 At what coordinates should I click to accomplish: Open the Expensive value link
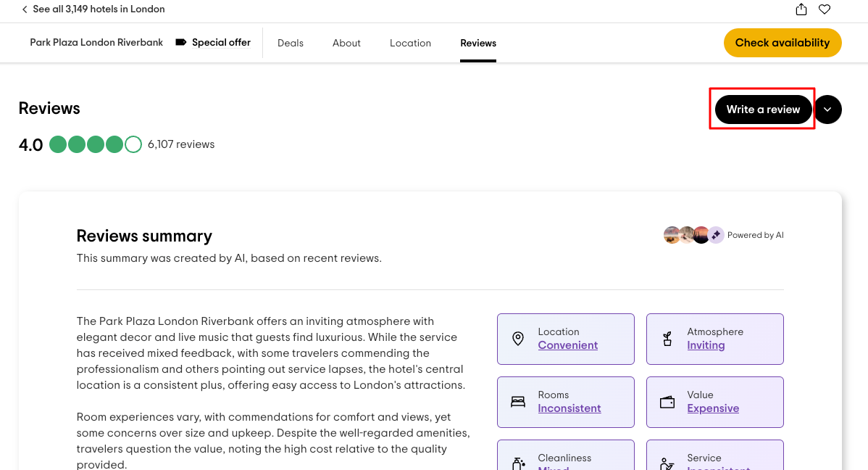(x=713, y=408)
